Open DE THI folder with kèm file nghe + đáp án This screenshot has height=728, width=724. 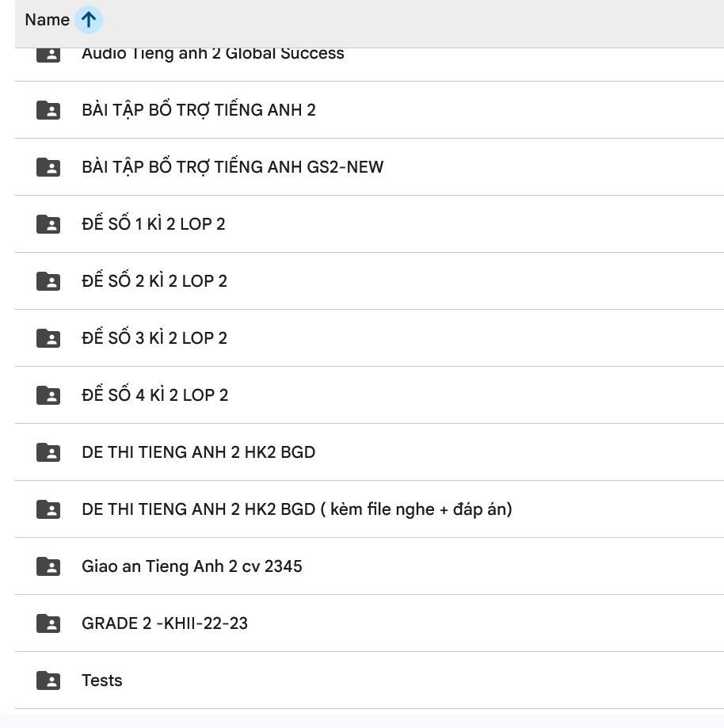click(296, 509)
